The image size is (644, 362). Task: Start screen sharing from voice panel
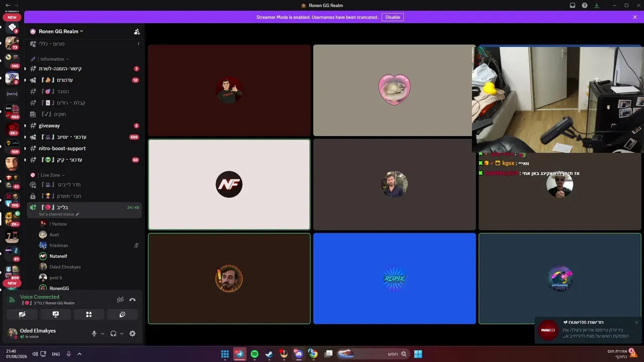(x=55, y=314)
